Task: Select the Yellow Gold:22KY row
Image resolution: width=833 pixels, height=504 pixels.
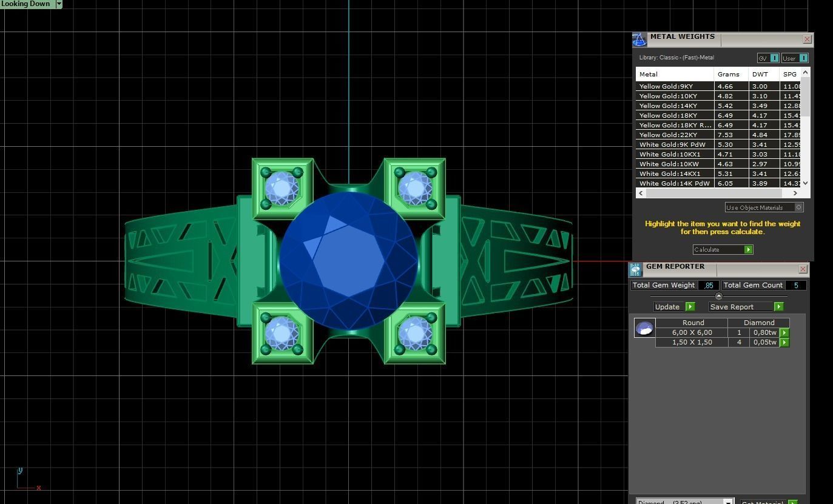Action: click(718, 135)
